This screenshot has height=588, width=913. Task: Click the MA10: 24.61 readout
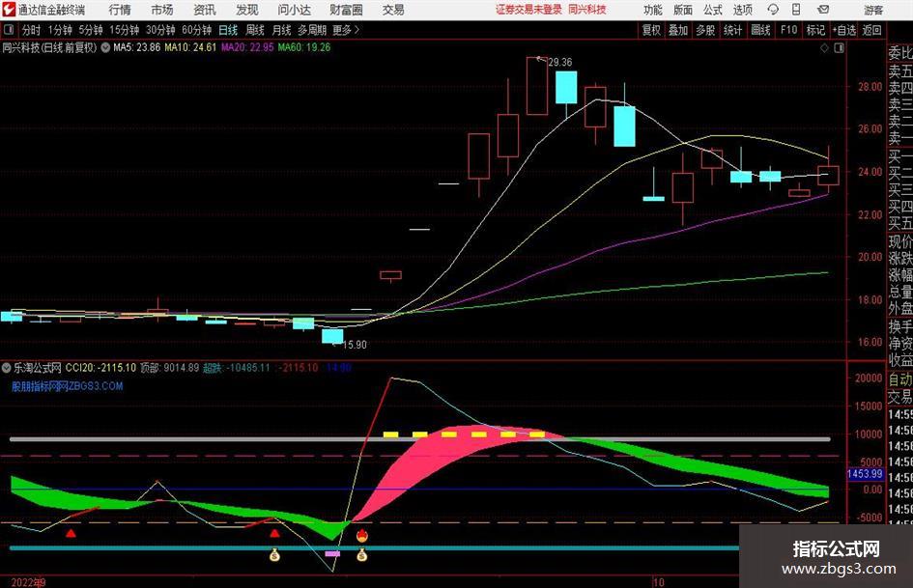190,47
